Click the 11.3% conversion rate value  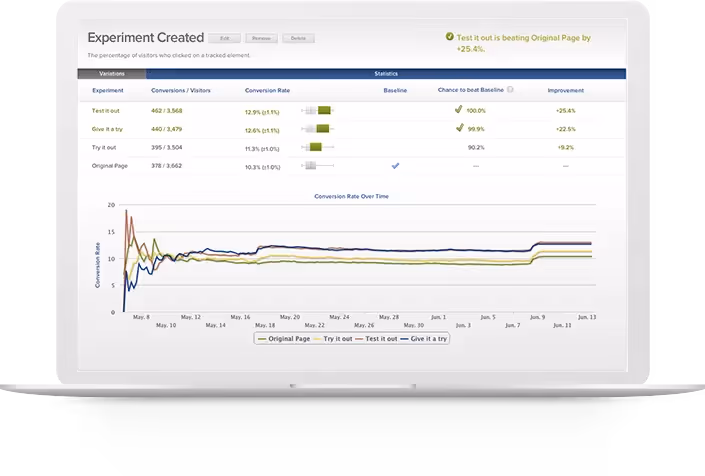point(262,149)
